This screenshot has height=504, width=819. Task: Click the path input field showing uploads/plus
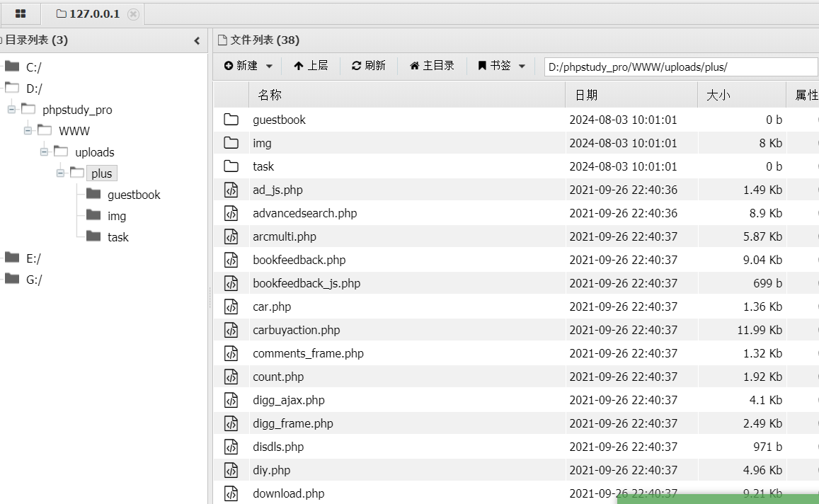(681, 66)
